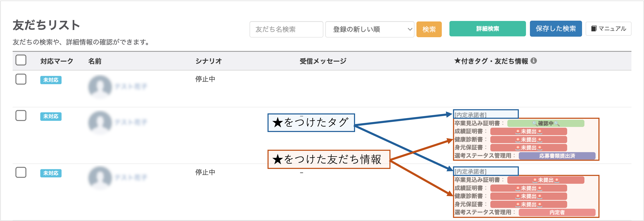The width and height of the screenshot is (644, 221).
Task: Click the first friend's avatar icon
Action: click(100, 86)
